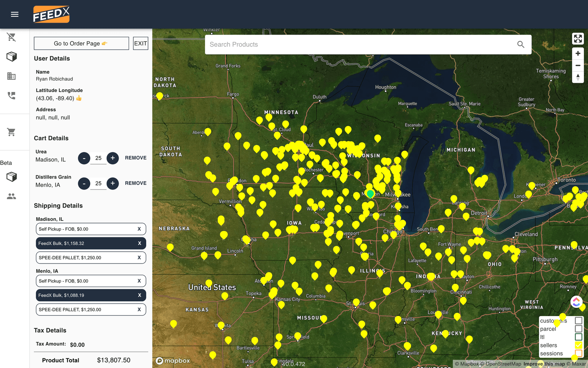Open the hamburger navigation menu
The width and height of the screenshot is (588, 368).
point(15,14)
